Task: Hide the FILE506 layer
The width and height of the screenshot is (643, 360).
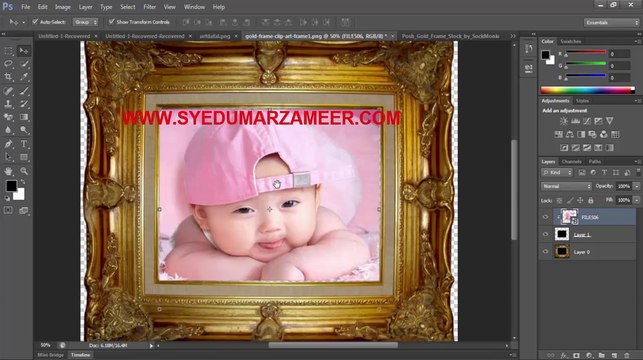Action: [x=545, y=217]
